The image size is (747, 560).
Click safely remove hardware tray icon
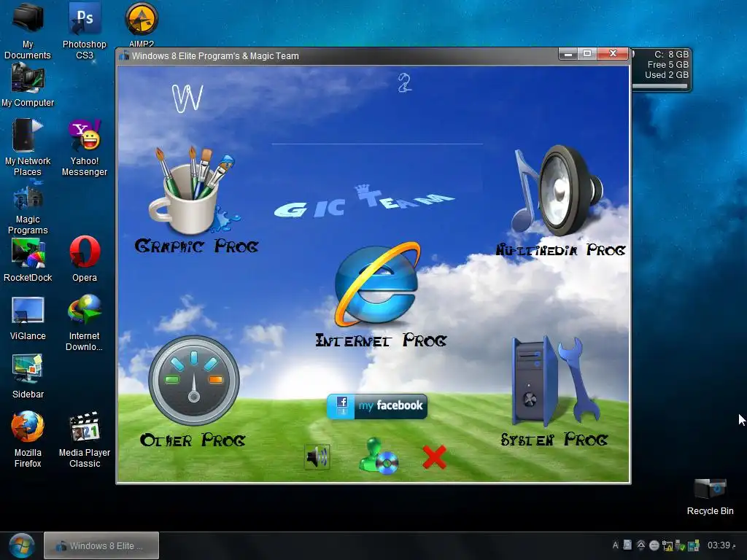(680, 545)
